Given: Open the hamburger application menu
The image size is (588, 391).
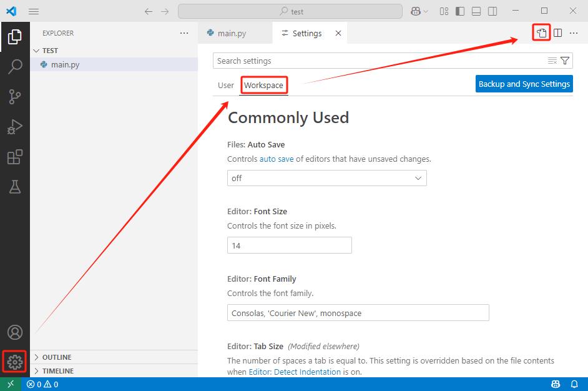Looking at the screenshot, I should [x=34, y=11].
